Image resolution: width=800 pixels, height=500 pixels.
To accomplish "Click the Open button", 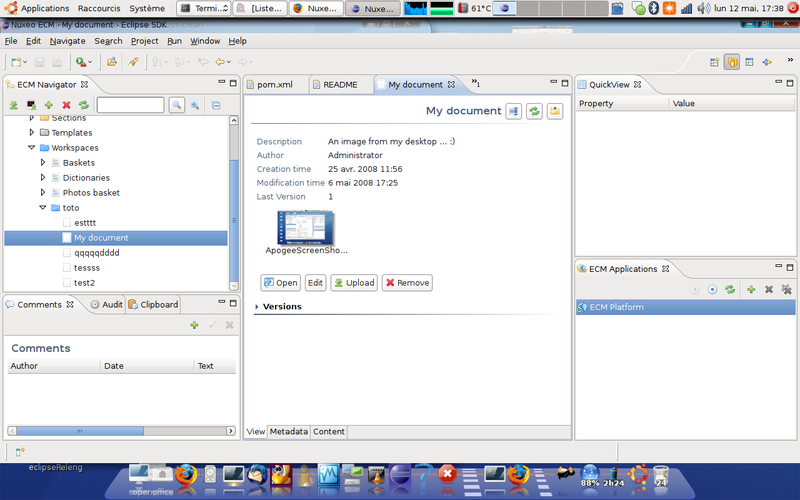I will click(x=281, y=283).
